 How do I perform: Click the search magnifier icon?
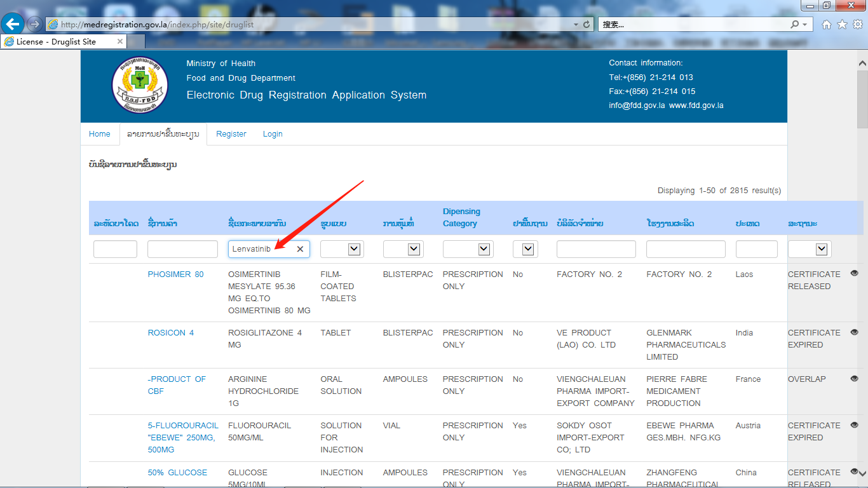(795, 24)
